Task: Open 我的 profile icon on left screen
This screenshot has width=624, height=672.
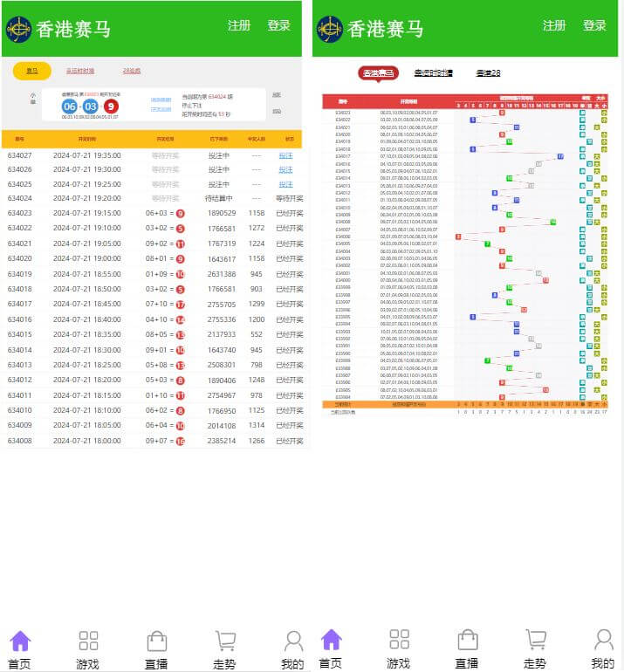Action: pyautogui.click(x=293, y=641)
